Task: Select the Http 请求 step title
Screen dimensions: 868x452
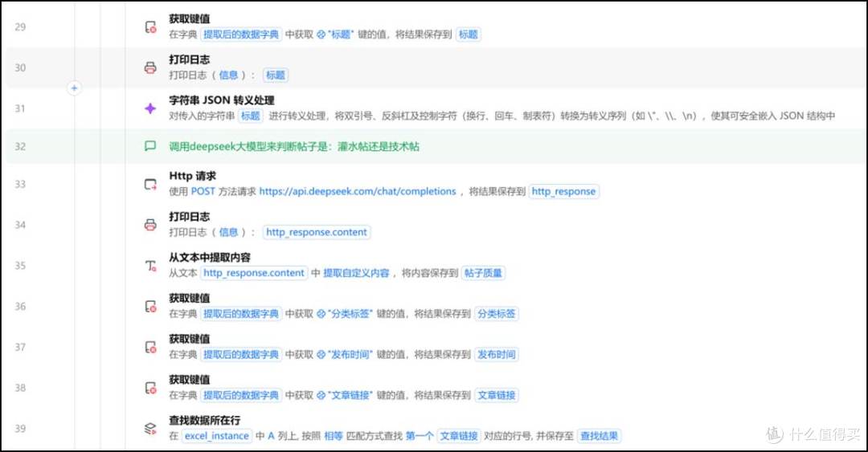Action: 193,176
